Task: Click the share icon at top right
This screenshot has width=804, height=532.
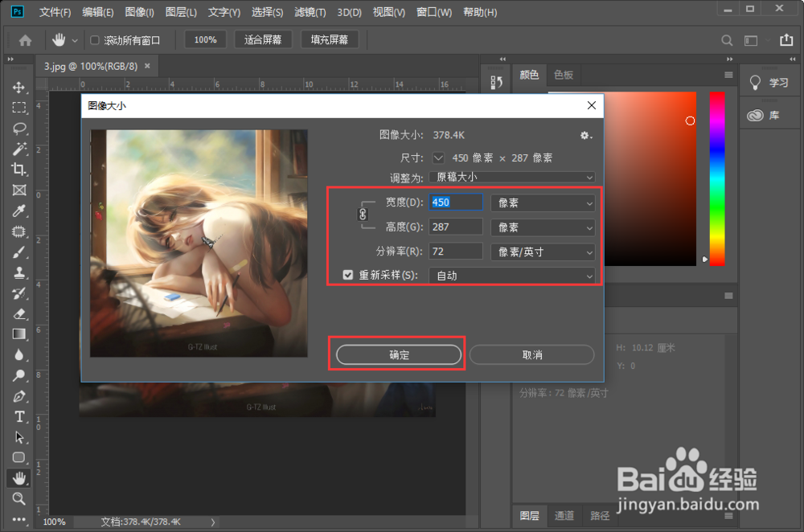Action: pyautogui.click(x=786, y=40)
